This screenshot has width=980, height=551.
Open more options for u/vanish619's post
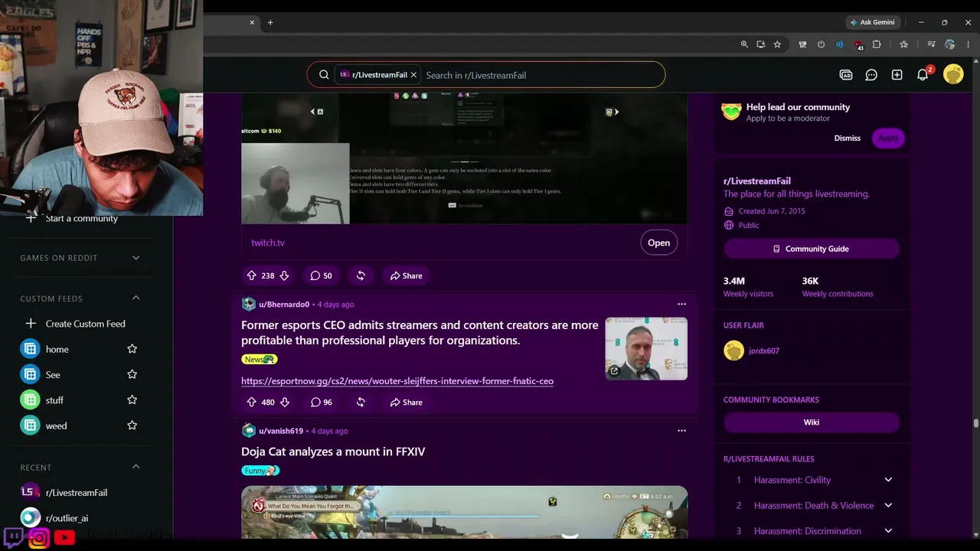(x=681, y=430)
